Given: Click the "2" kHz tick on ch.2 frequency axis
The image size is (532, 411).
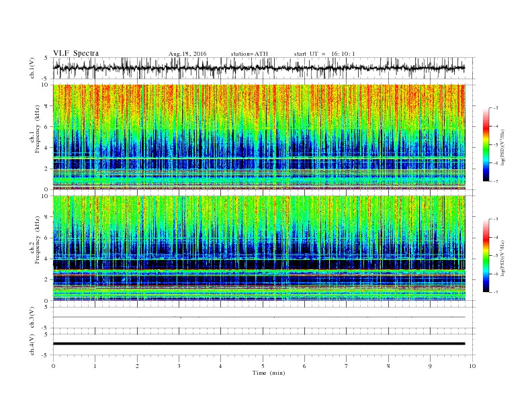Looking at the screenshot, I should click(46, 280).
